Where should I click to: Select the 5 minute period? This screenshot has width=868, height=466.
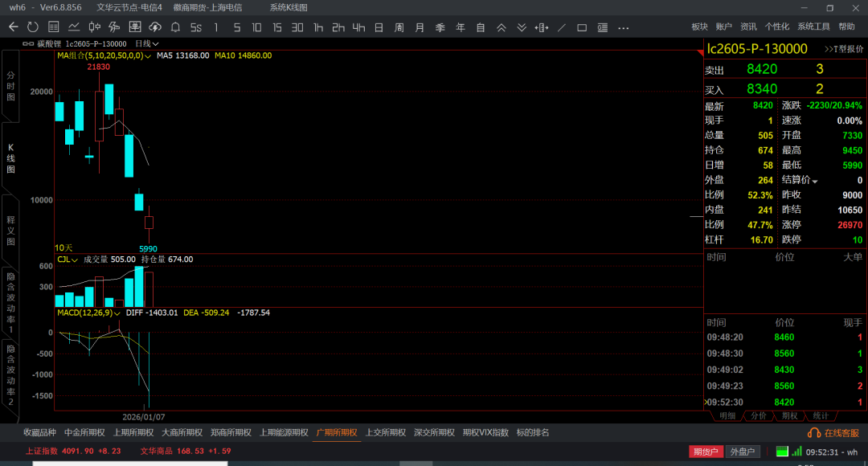[236, 27]
